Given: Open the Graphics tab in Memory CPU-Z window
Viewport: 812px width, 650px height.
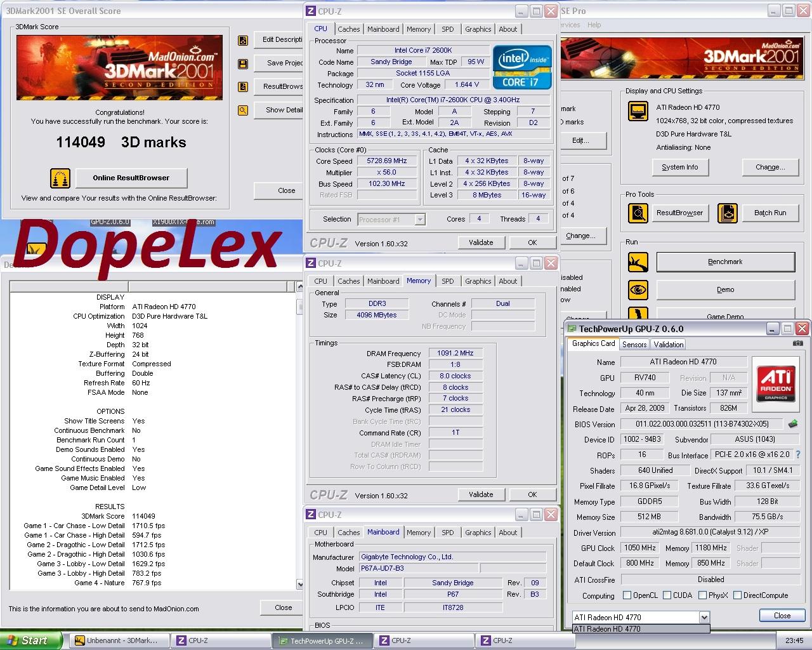Looking at the screenshot, I should click(x=478, y=281).
